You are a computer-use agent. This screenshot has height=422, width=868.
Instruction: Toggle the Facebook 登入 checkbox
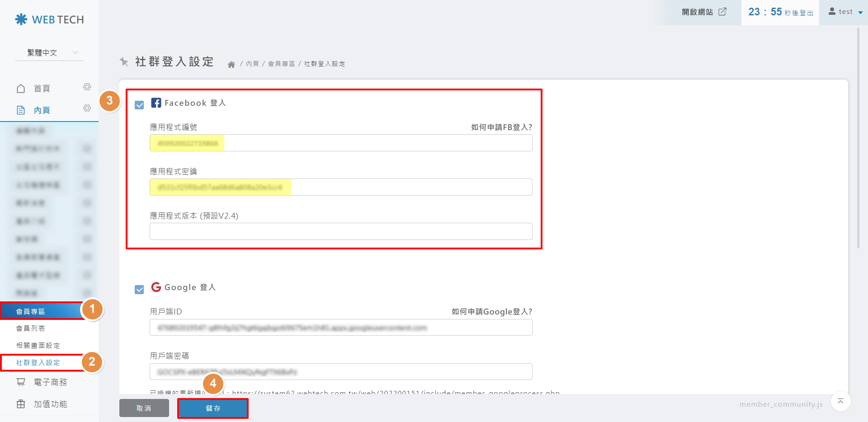coord(139,105)
